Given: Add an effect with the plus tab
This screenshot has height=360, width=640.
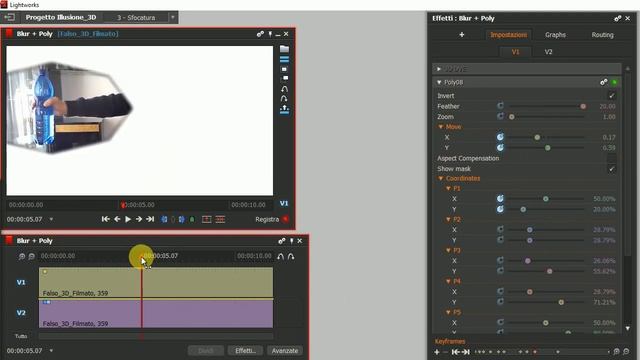Looking at the screenshot, I should pyautogui.click(x=462, y=35).
